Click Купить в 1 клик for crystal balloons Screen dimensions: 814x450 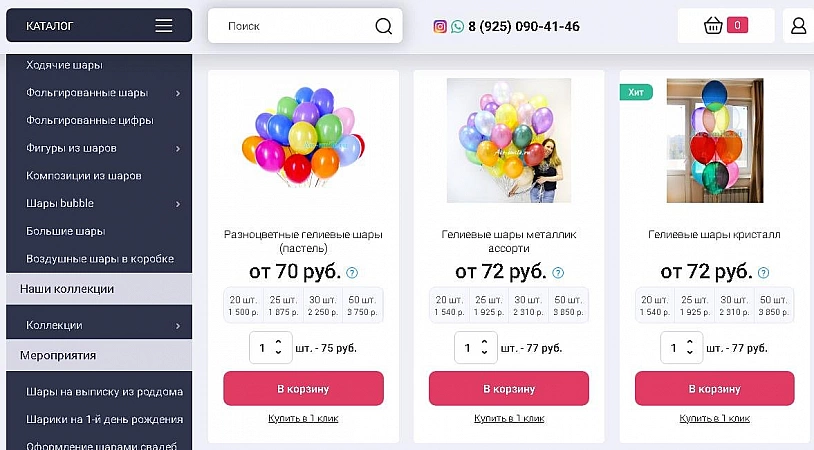point(715,418)
